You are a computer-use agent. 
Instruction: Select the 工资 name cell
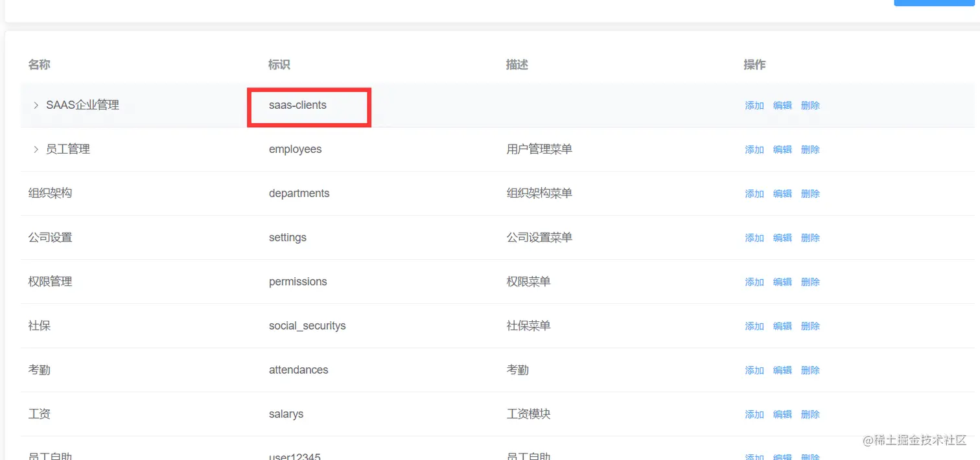40,413
